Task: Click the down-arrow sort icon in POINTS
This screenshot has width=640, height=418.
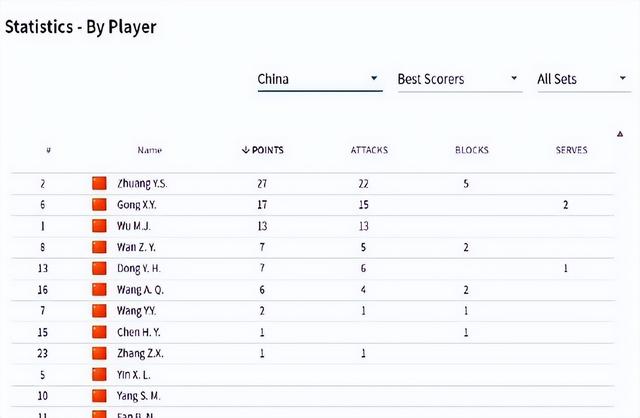Action: pos(245,150)
